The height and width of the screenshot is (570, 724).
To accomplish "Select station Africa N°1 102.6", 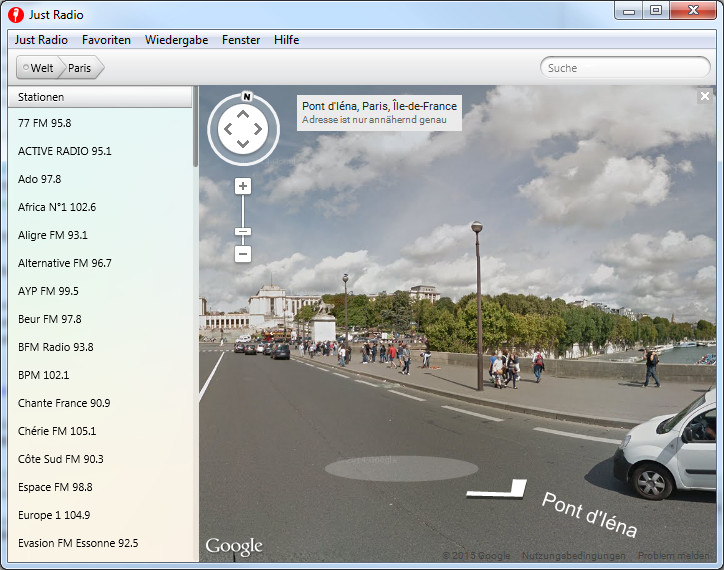I will point(57,207).
